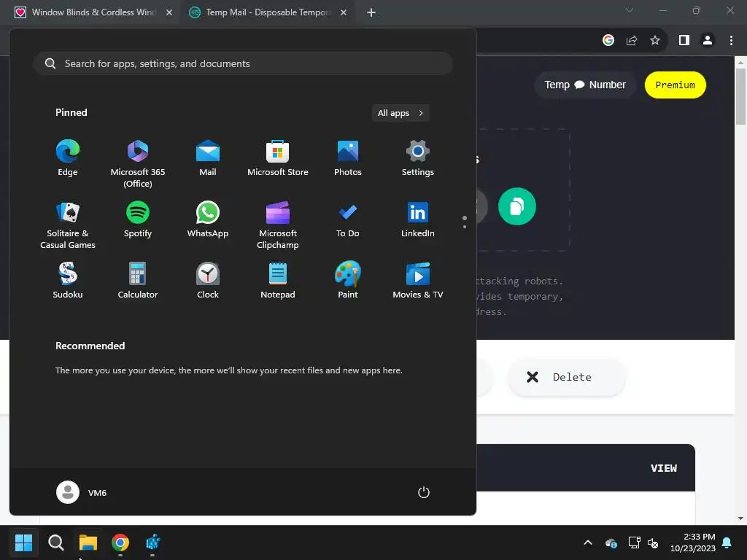Switch to Window Blinds & Cordless tab
The width and height of the screenshot is (747, 560).
[x=93, y=12]
